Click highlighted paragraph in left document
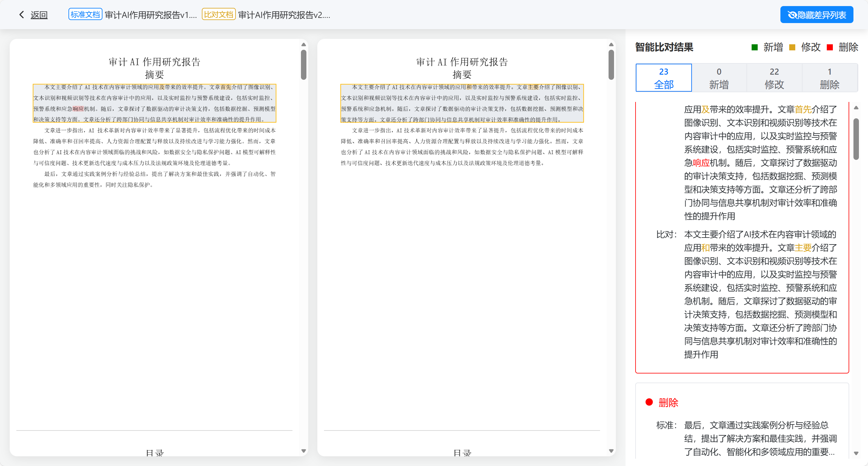 (154, 103)
